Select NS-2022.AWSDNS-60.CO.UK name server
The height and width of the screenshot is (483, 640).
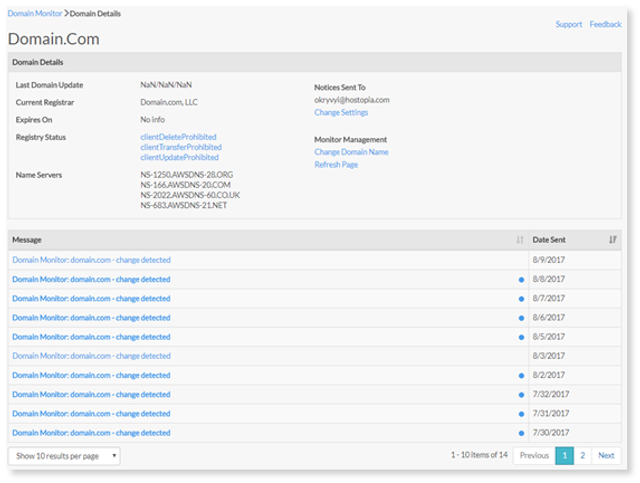tap(190, 195)
